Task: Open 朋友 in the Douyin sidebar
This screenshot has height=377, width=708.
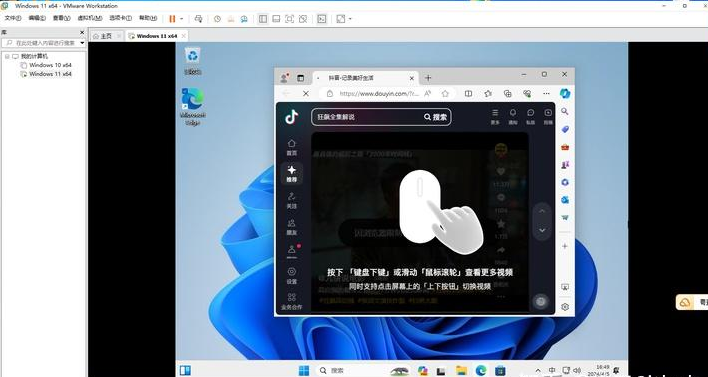Action: pyautogui.click(x=292, y=227)
